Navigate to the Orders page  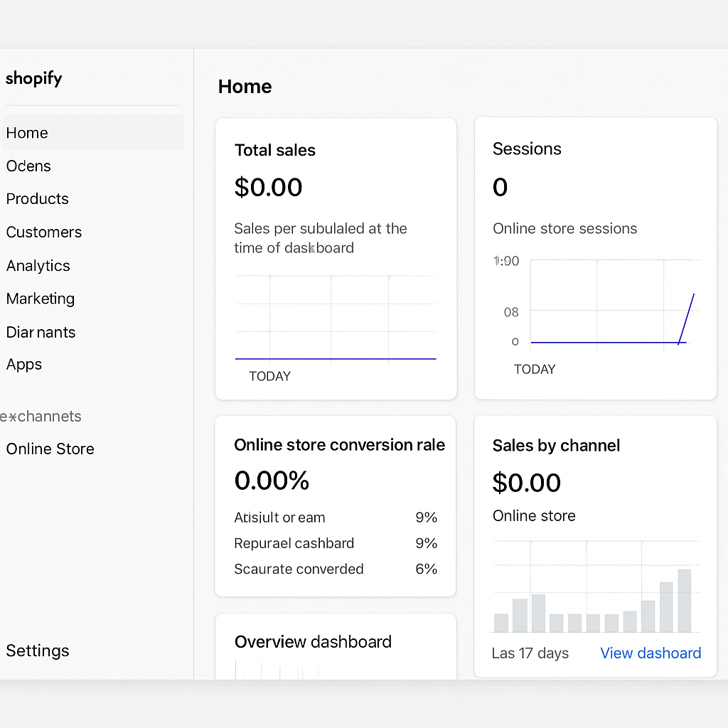pyautogui.click(x=28, y=166)
